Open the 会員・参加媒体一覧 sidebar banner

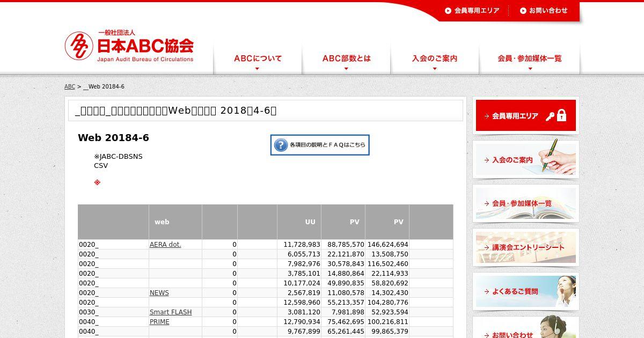(x=526, y=203)
